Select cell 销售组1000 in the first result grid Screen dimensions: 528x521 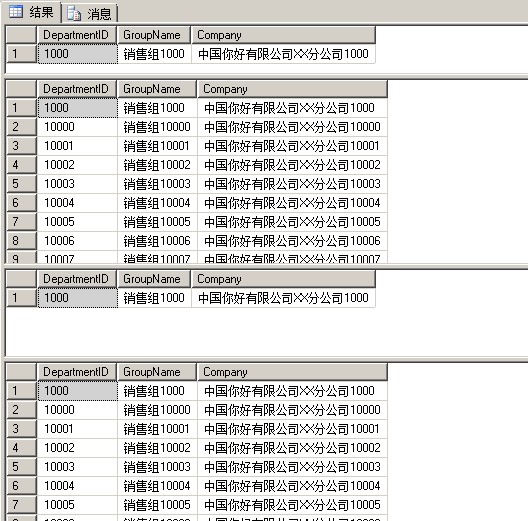[154, 54]
